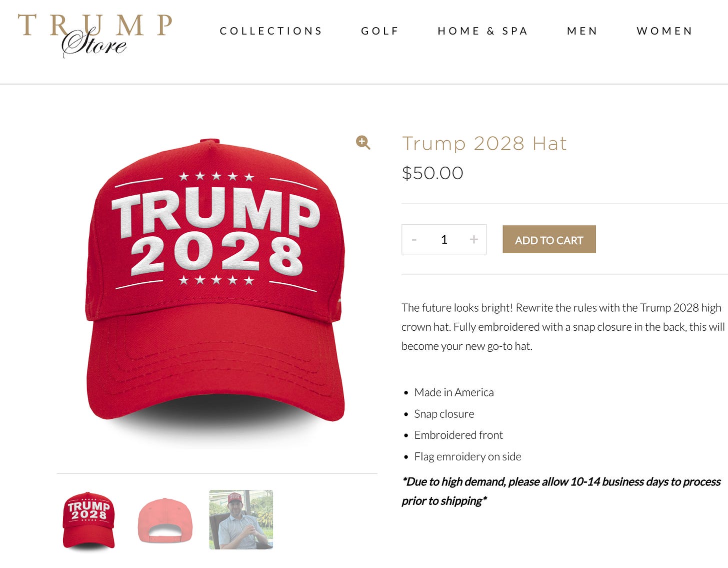Open the Men menu
Image resolution: width=728 pixels, height=568 pixels.
click(x=582, y=31)
